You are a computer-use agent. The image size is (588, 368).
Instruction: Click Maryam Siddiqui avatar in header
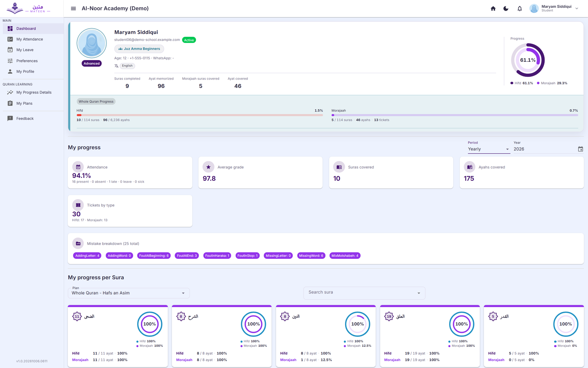534,8
